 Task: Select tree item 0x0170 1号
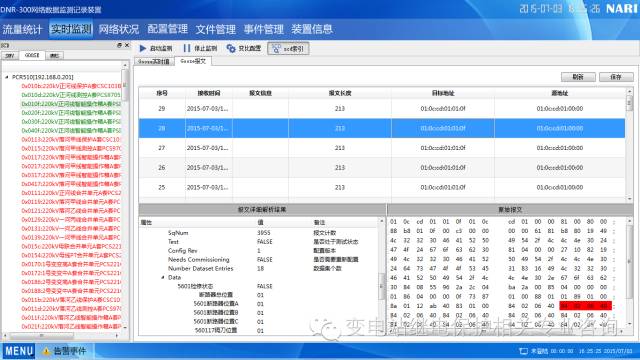(71, 264)
